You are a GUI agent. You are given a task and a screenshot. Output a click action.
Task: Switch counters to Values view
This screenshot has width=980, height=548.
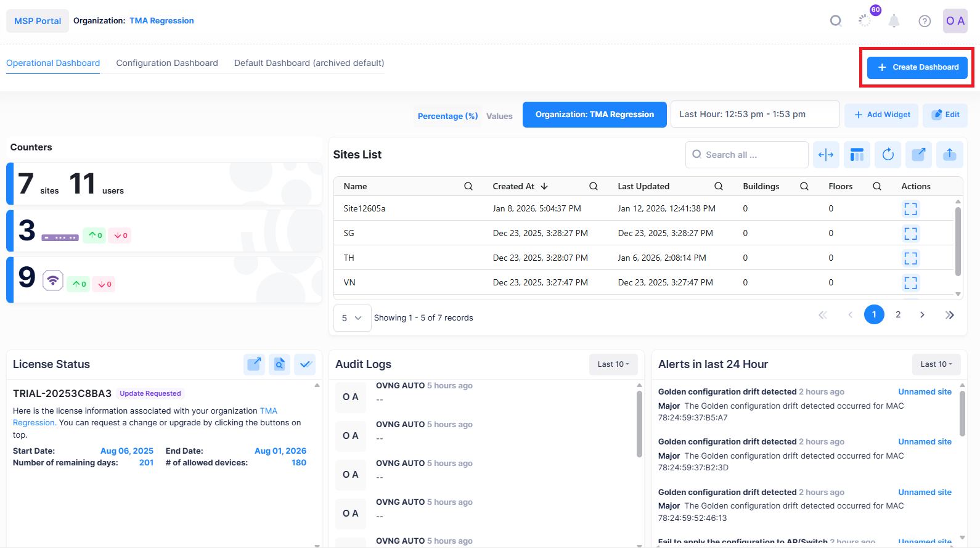tap(499, 116)
